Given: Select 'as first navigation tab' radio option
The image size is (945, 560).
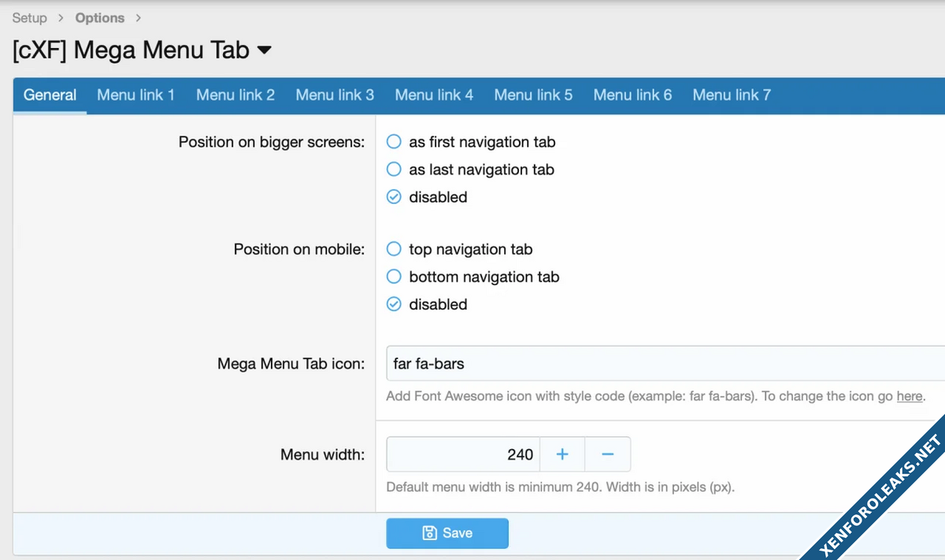Looking at the screenshot, I should coord(394,143).
